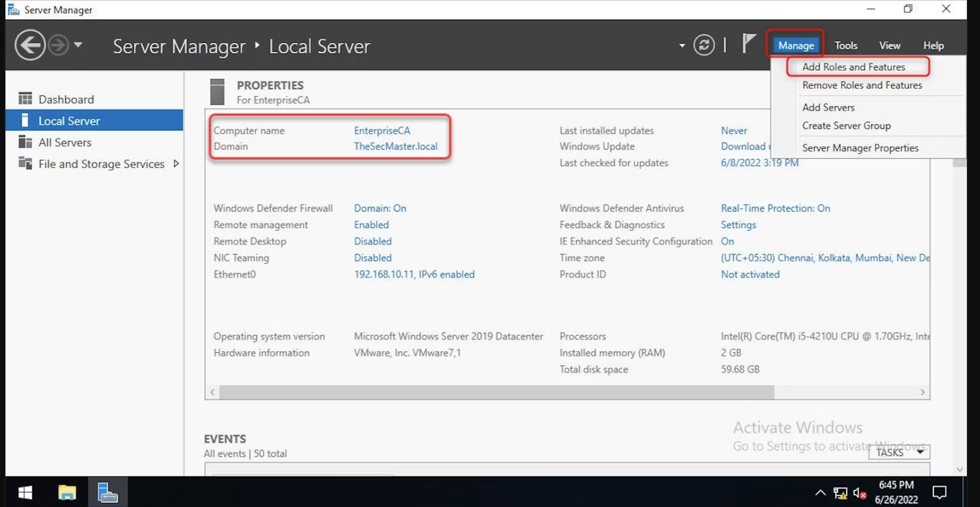The image size is (980, 507).
Task: Click Real-Time Protection: On link
Action: (775, 208)
